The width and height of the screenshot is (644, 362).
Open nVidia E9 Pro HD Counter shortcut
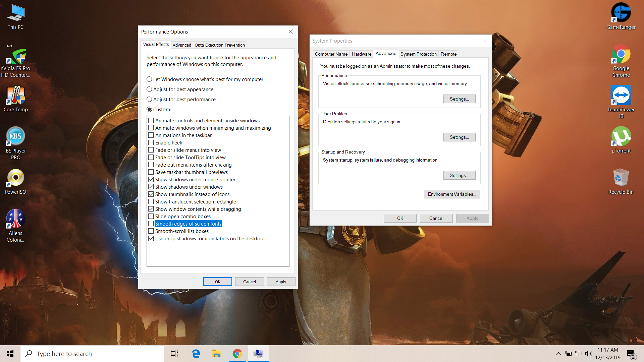(15, 60)
